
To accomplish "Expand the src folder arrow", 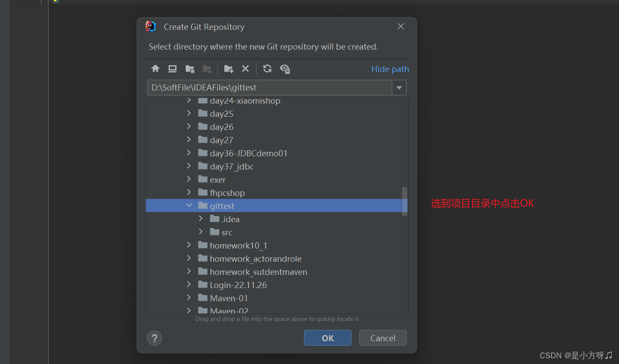I will click(201, 232).
